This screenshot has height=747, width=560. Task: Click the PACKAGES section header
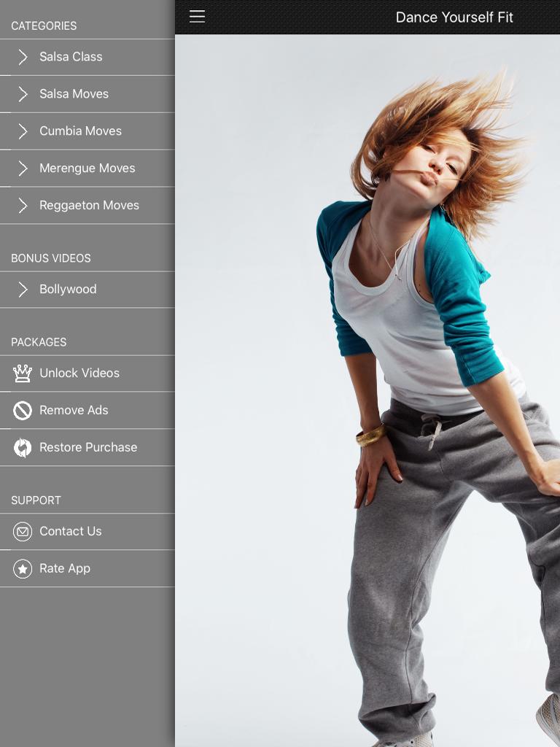click(39, 342)
